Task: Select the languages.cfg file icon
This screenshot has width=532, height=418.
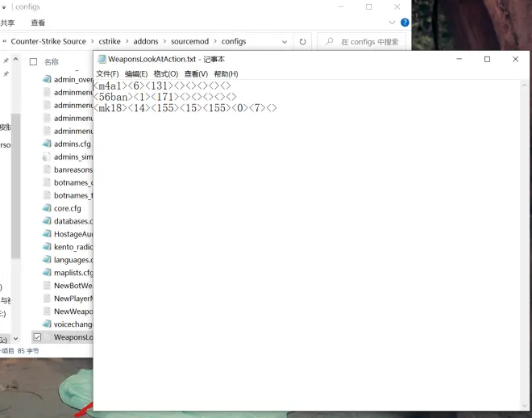Action: 47,260
